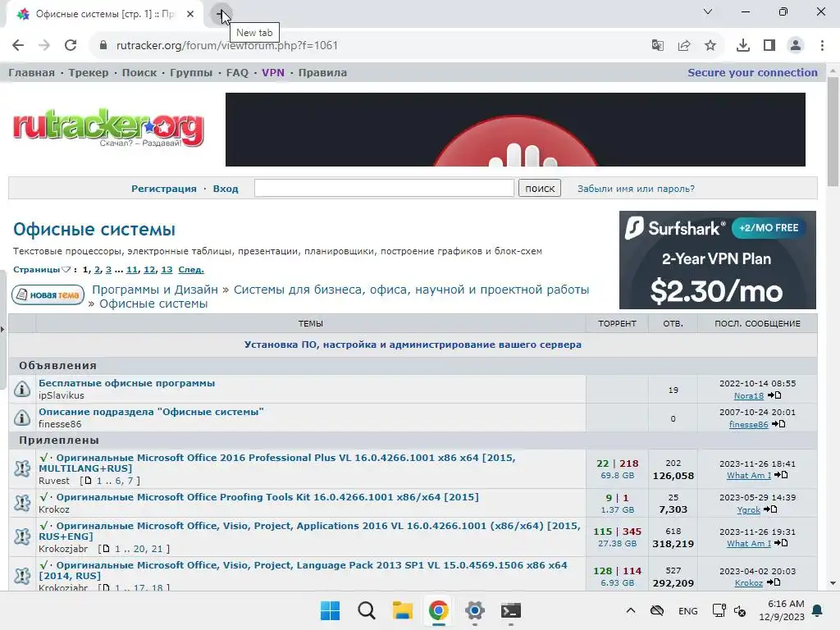Open Chrome downloads icon
This screenshot has height=630, width=840.
(x=743, y=46)
